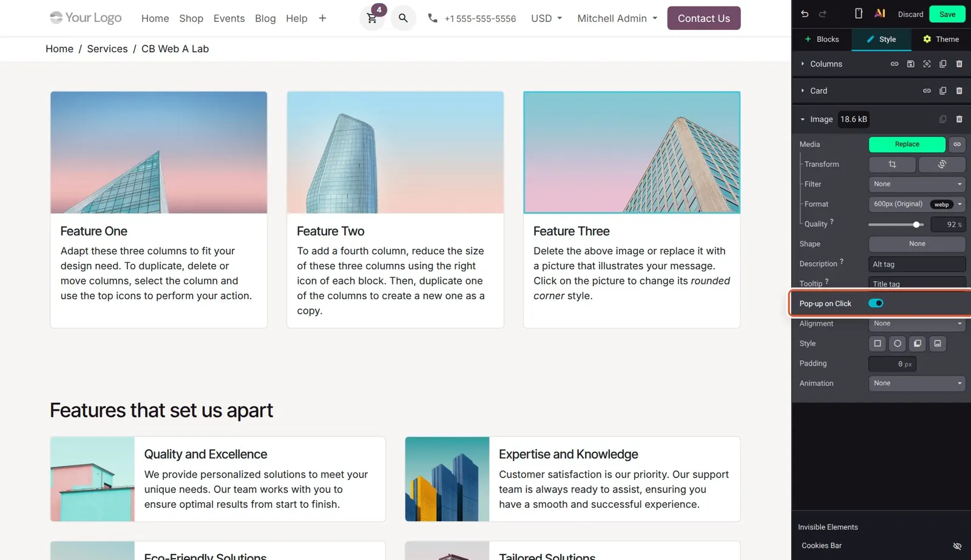Apply the circle image style
Viewport: 971px width, 560px height.
point(898,343)
